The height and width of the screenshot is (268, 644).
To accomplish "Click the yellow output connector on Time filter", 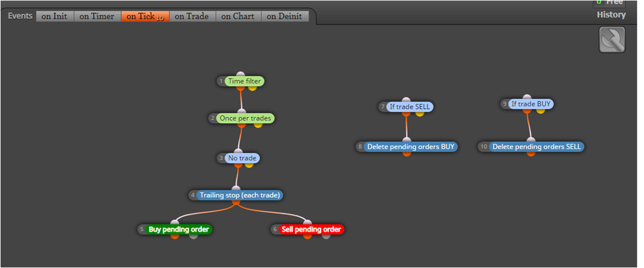I will pyautogui.click(x=252, y=88).
